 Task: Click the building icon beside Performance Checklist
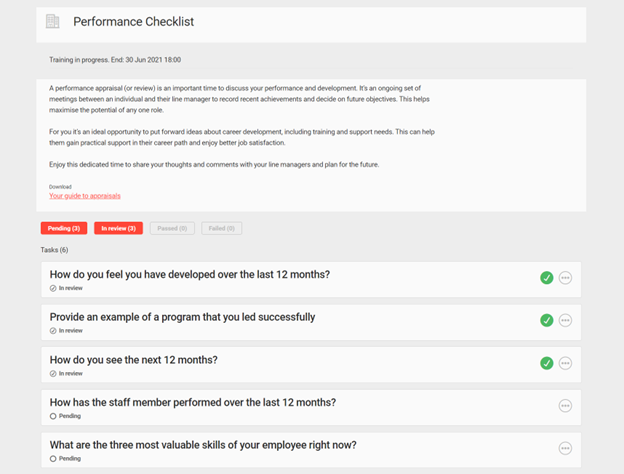click(x=53, y=21)
